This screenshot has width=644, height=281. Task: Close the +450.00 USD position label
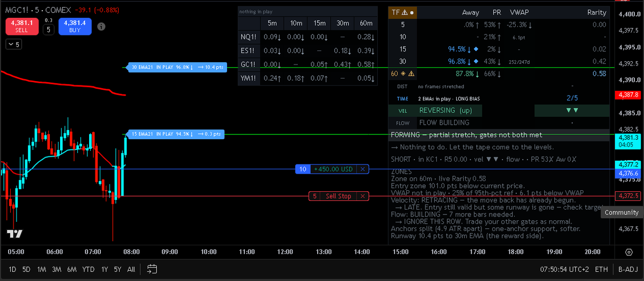(362, 169)
